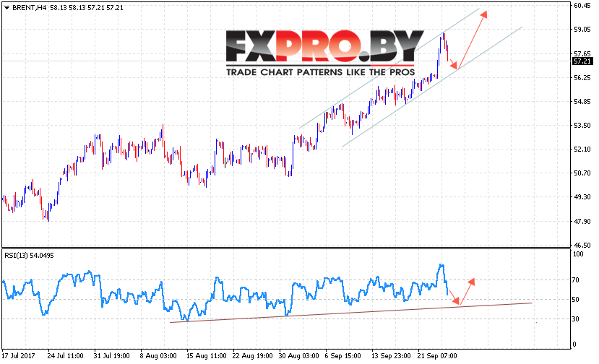Click the 30 Aug 03:00 time label
The height and width of the screenshot is (364, 599).
click(x=298, y=356)
